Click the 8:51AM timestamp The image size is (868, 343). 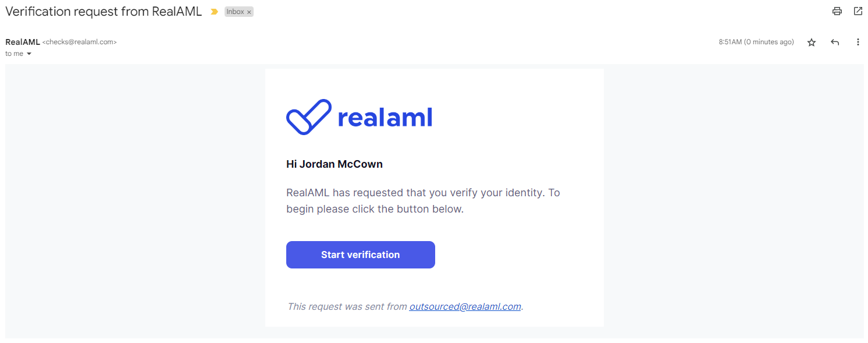pos(756,42)
